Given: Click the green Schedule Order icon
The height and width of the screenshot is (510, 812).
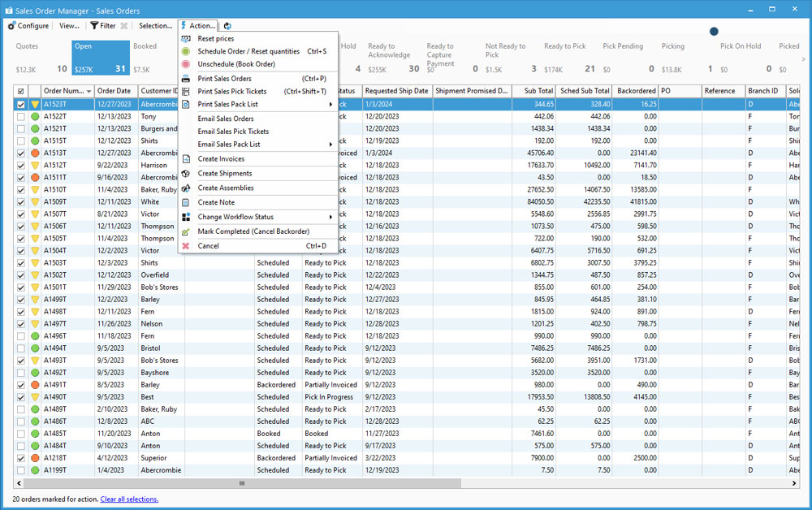Looking at the screenshot, I should pyautogui.click(x=186, y=51).
